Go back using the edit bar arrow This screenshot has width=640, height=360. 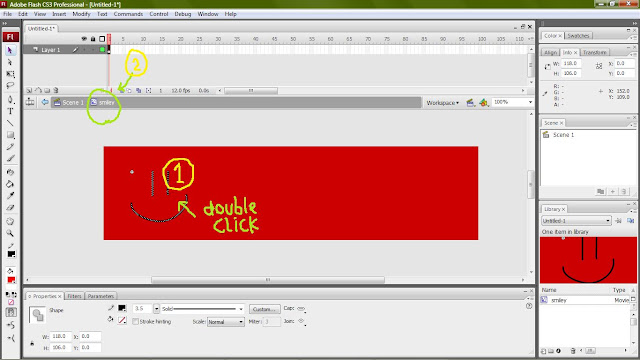pos(44,102)
